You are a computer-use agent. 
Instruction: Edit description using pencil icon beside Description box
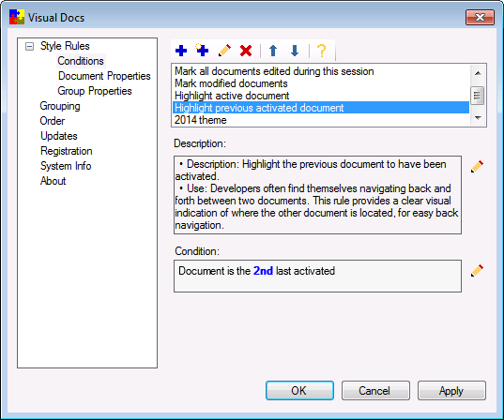(x=477, y=167)
